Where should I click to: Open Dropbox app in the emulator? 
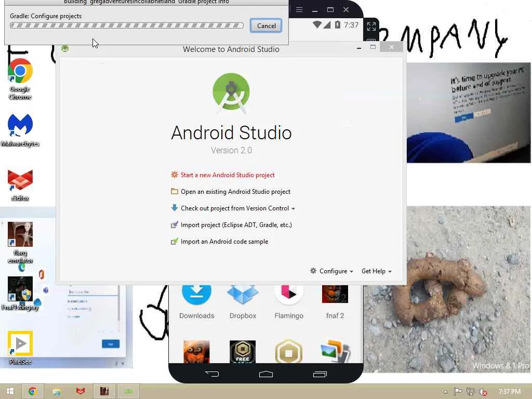pos(243,302)
